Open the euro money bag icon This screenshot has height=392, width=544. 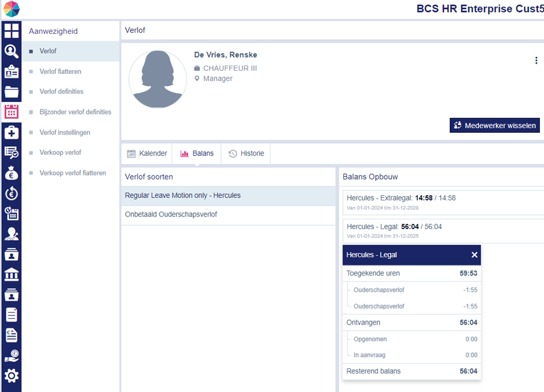(12, 173)
